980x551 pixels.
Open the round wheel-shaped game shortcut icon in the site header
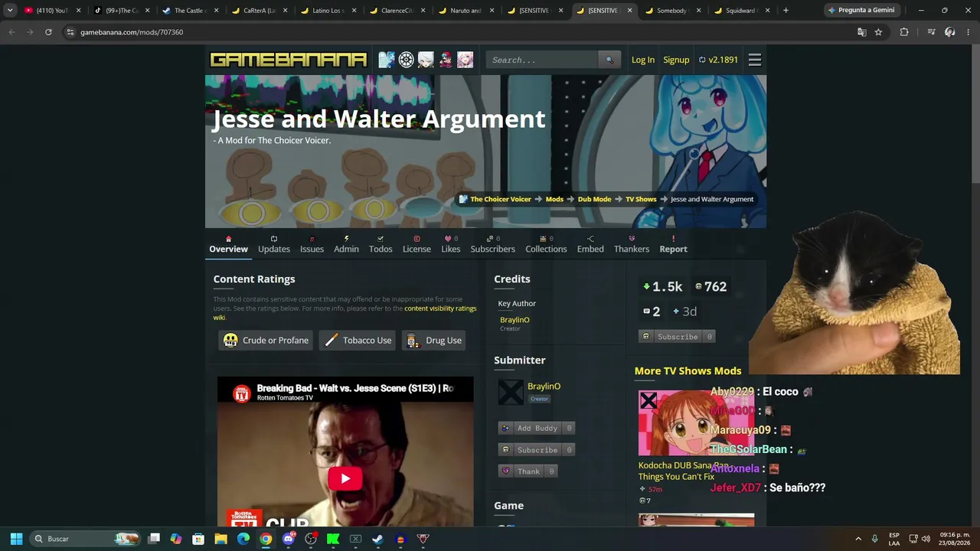click(x=407, y=60)
